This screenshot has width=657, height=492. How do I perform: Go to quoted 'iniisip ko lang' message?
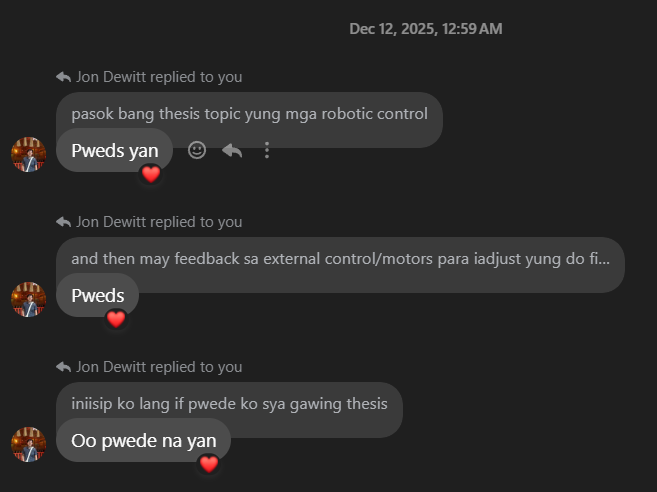point(229,404)
